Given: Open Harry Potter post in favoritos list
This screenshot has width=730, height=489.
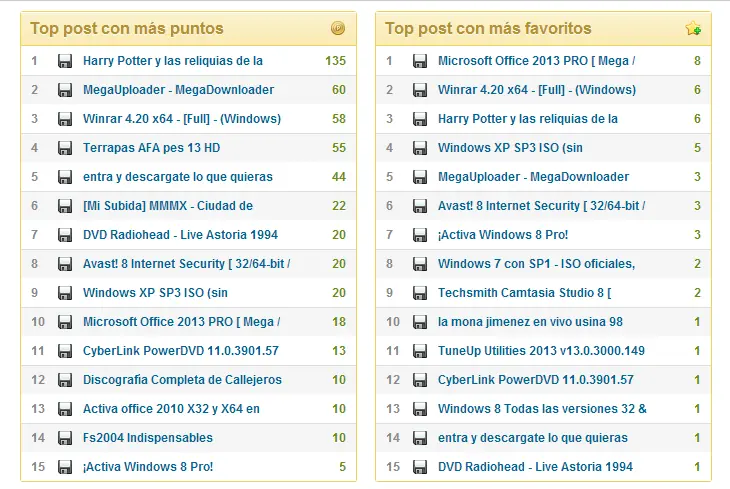Looking at the screenshot, I should 527,119.
